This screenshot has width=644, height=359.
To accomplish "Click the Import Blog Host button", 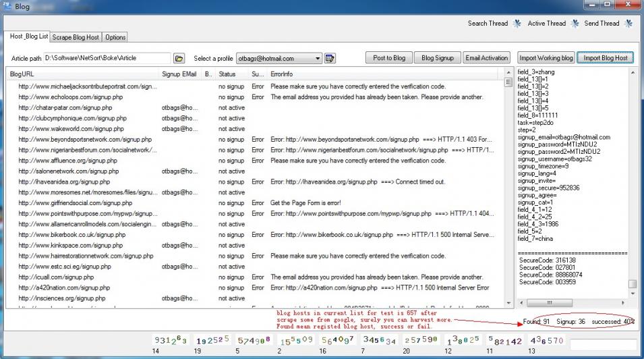I will click(605, 58).
